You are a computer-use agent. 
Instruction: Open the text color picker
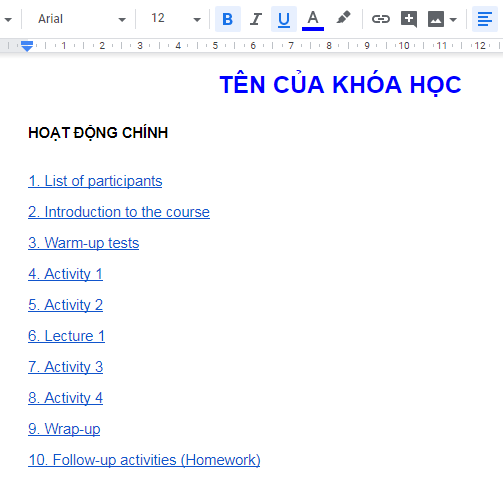click(313, 19)
